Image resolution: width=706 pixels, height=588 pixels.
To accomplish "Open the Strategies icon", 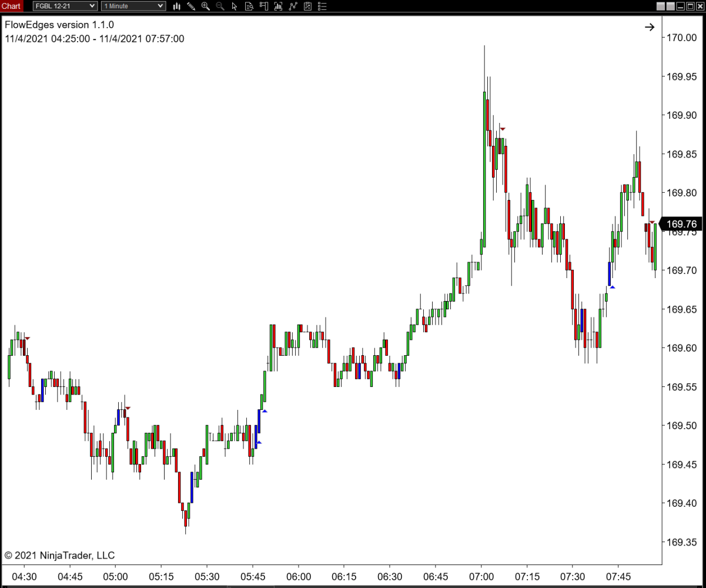I will point(307,6).
